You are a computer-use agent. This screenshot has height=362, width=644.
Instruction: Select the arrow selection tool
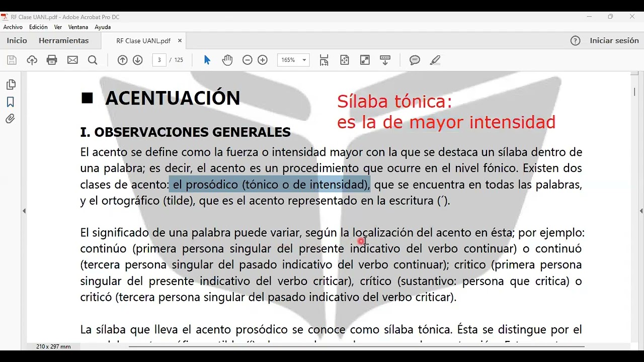(x=207, y=60)
